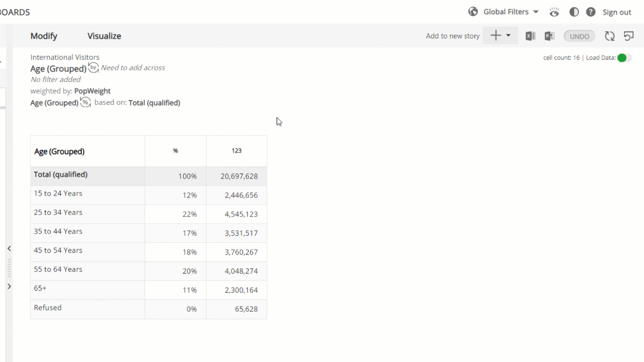This screenshot has width=644, height=362.
Task: Click the PopWeight weighting label
Action: [x=92, y=91]
